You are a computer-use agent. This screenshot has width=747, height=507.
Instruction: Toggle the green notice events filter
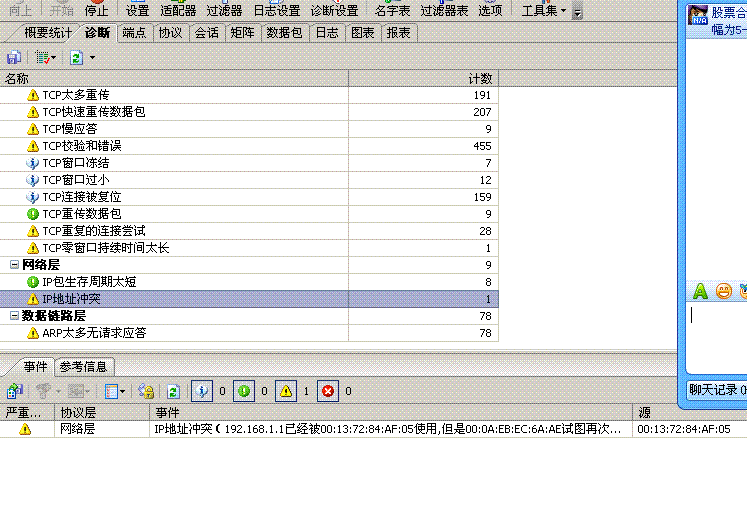[244, 391]
